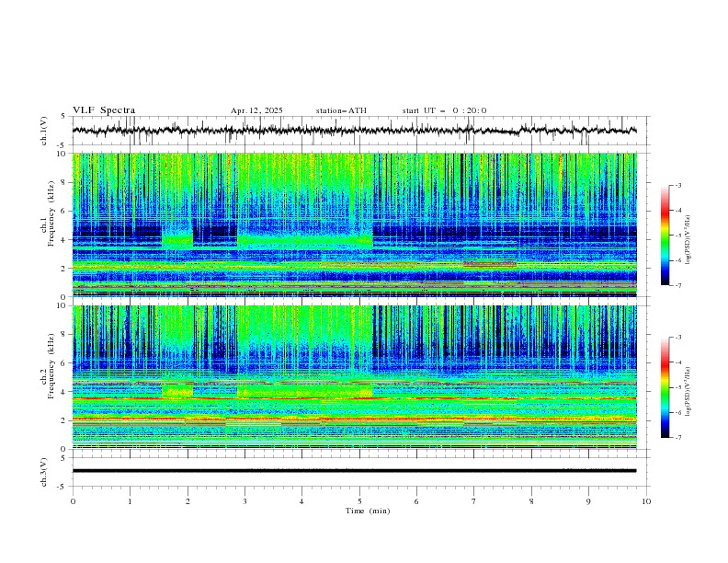Click time axis tick label "6"
The height and width of the screenshot is (563, 728).
pos(416,501)
